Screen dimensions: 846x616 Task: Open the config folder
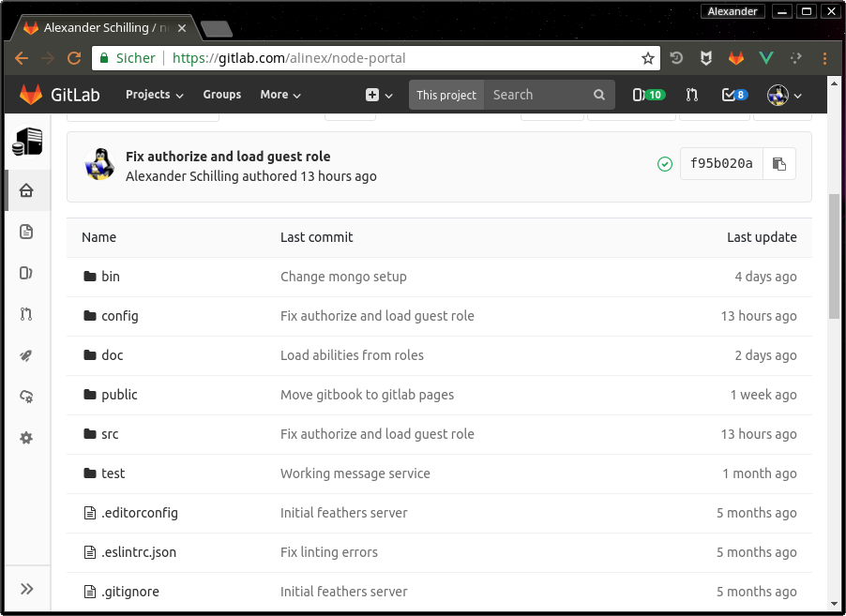(119, 316)
